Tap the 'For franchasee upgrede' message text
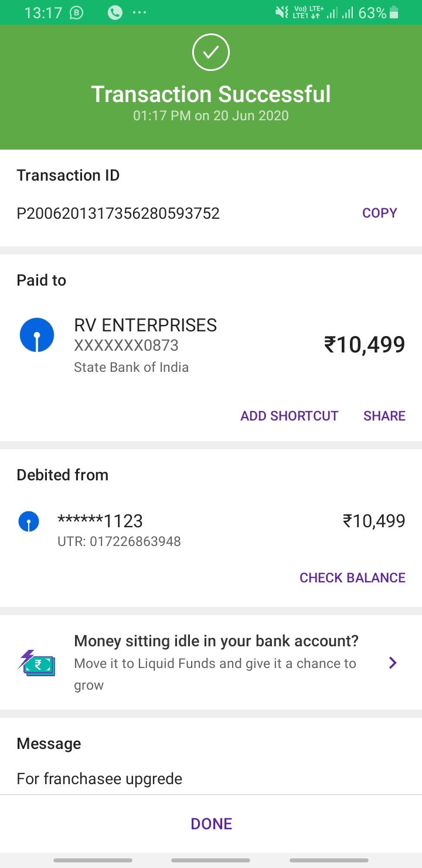This screenshot has height=868, width=422. click(x=99, y=778)
